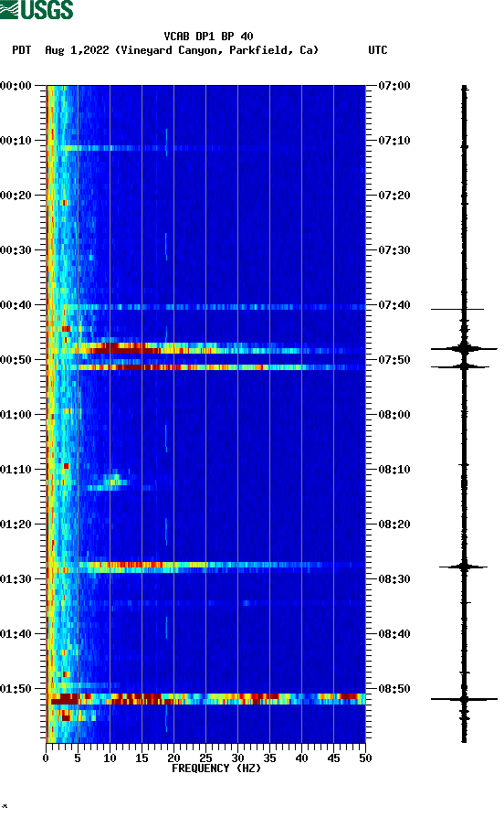Click frequency axis tick label "30"
The height and width of the screenshot is (816, 504).
(x=237, y=758)
